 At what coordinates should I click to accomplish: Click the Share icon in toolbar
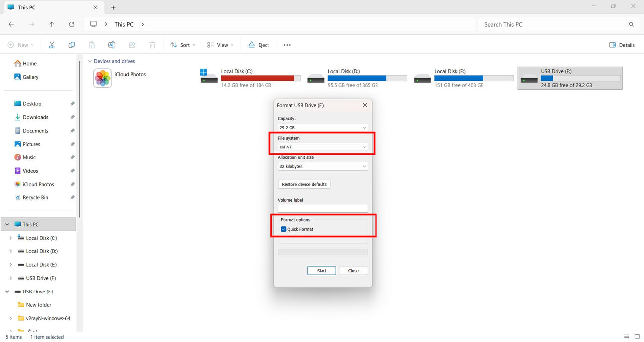[132, 45]
